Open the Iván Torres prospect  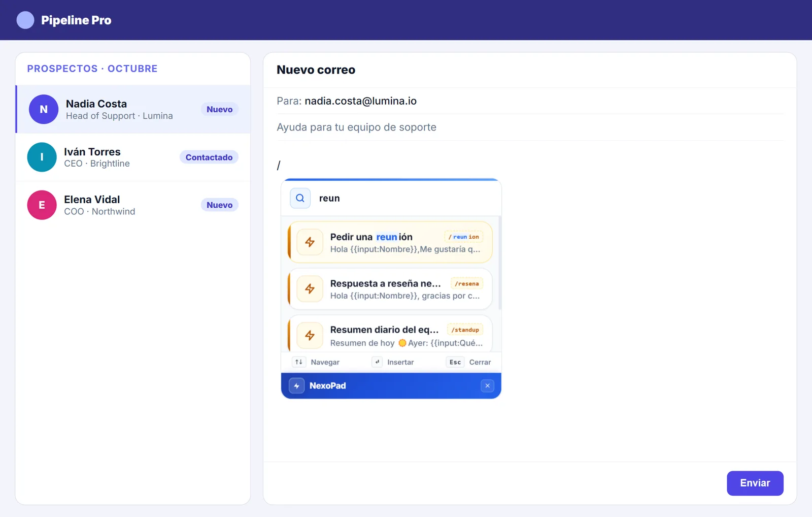tap(133, 157)
